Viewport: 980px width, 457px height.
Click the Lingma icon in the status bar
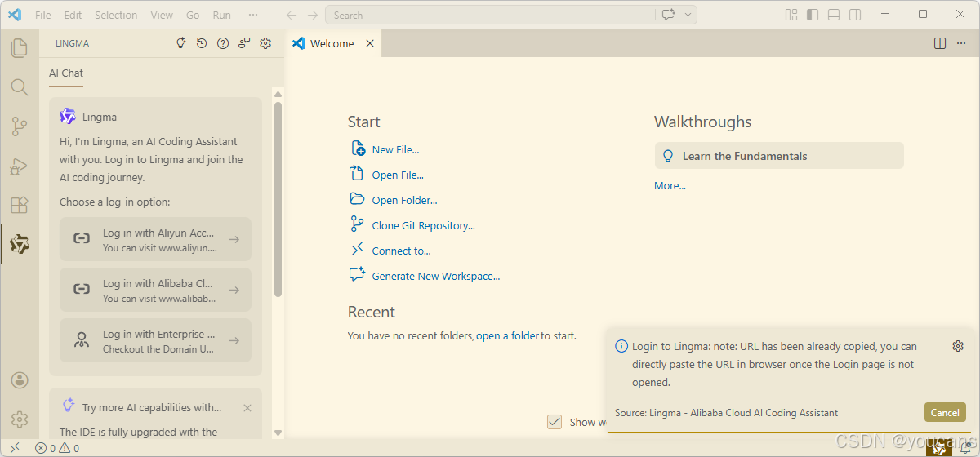pyautogui.click(x=939, y=448)
